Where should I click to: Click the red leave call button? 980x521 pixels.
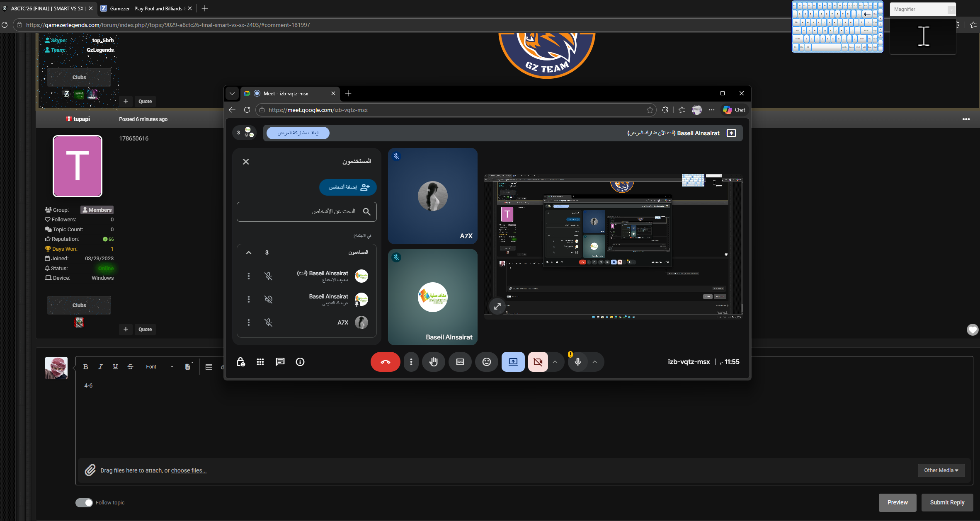point(385,362)
